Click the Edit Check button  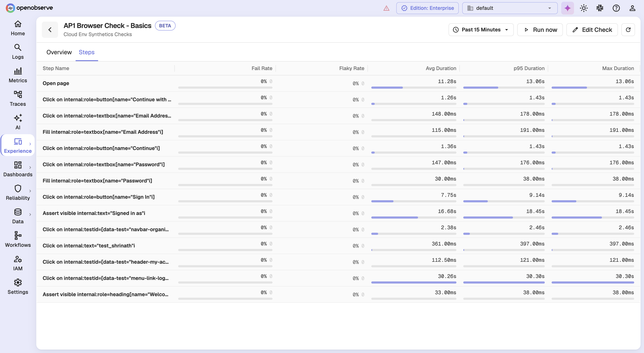(592, 30)
